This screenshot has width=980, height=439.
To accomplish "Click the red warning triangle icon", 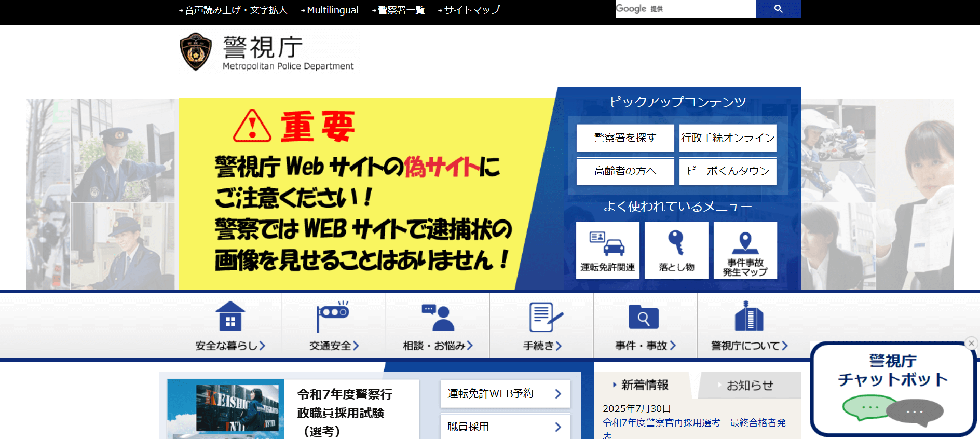I will pyautogui.click(x=252, y=126).
